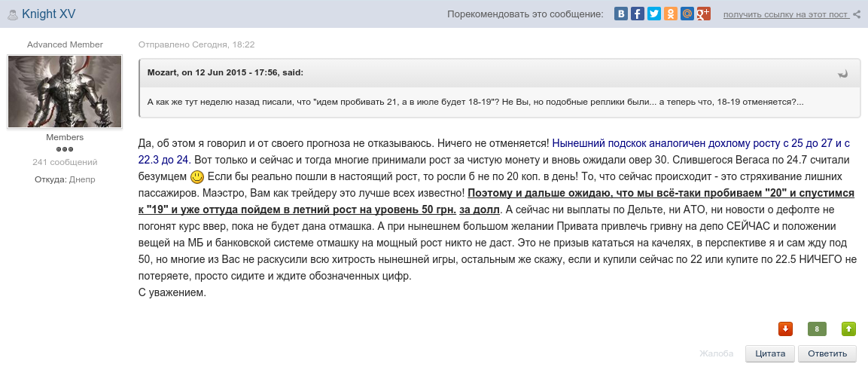Share post on Facebook
Screen dimensions: 868x367
pyautogui.click(x=638, y=14)
